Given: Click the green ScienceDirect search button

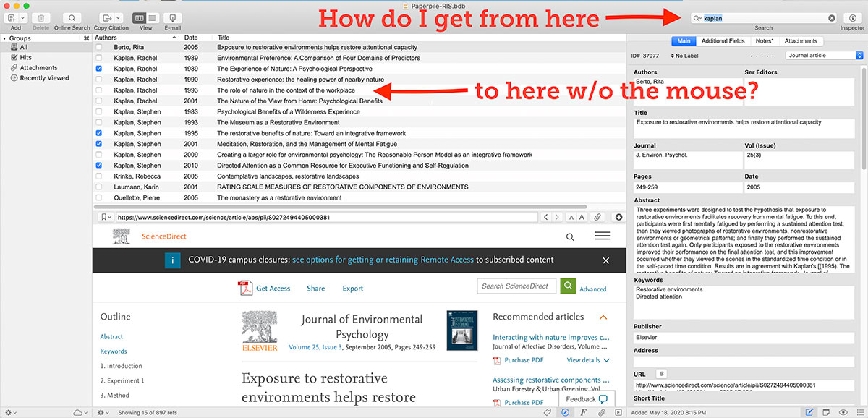Looking at the screenshot, I should [x=569, y=286].
